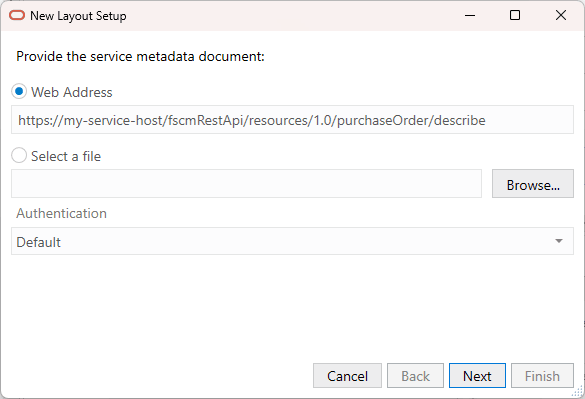Click the Authentication label text
The width and height of the screenshot is (585, 399).
click(61, 213)
